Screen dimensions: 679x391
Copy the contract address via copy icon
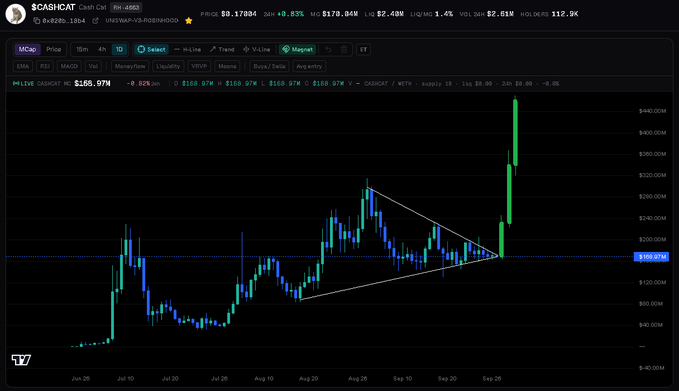tap(37, 21)
